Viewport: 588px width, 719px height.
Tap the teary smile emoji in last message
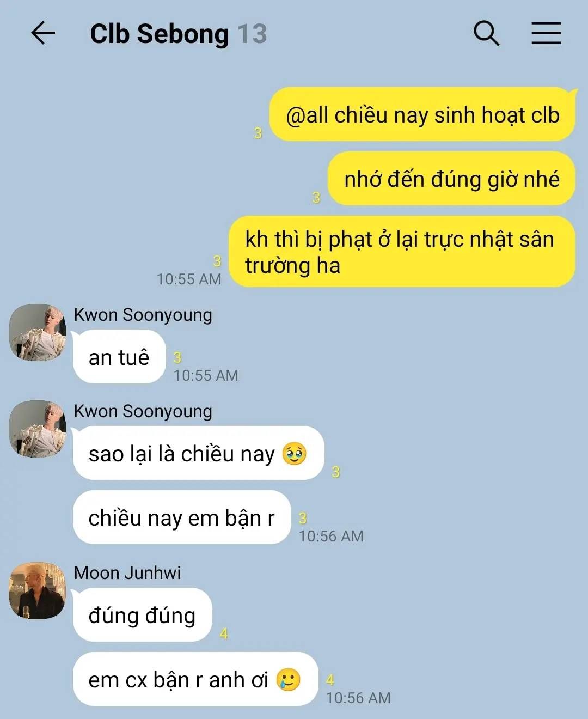tap(289, 679)
